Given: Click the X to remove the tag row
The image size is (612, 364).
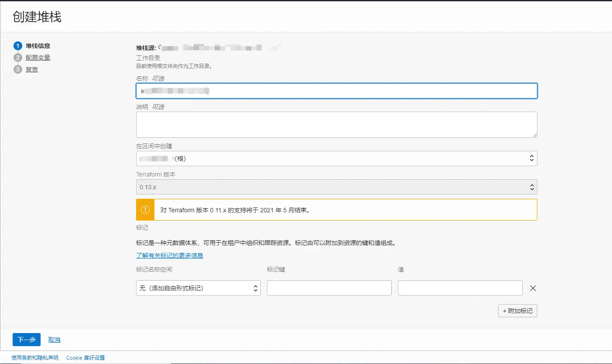Looking at the screenshot, I should 533,288.
